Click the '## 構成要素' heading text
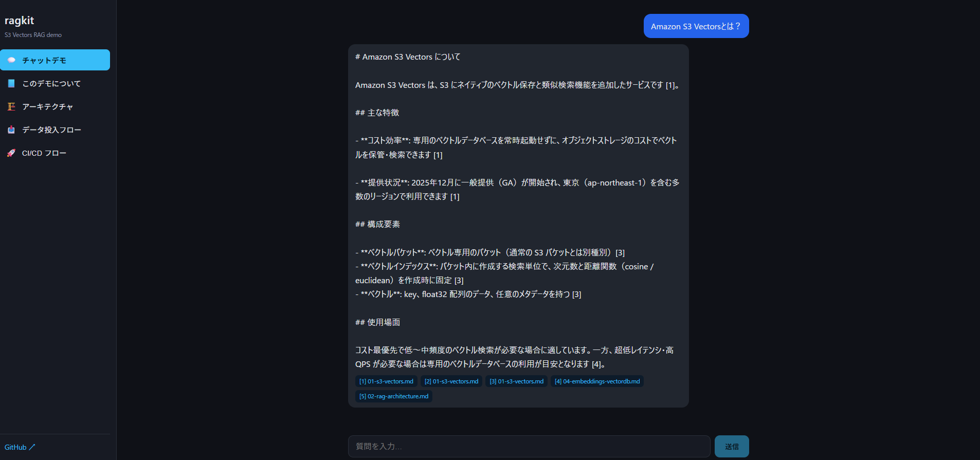The width and height of the screenshot is (980, 460). coord(377,224)
